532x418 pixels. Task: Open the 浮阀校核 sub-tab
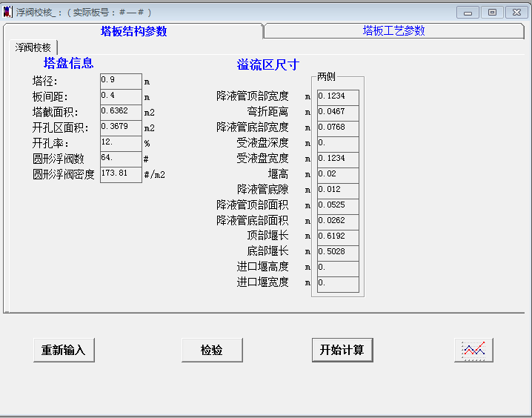point(33,47)
